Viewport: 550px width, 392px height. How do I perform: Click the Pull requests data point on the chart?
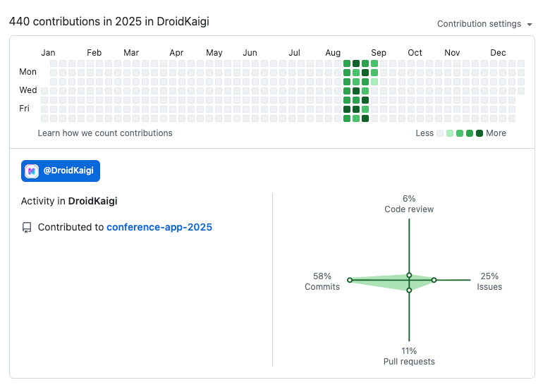click(x=409, y=290)
